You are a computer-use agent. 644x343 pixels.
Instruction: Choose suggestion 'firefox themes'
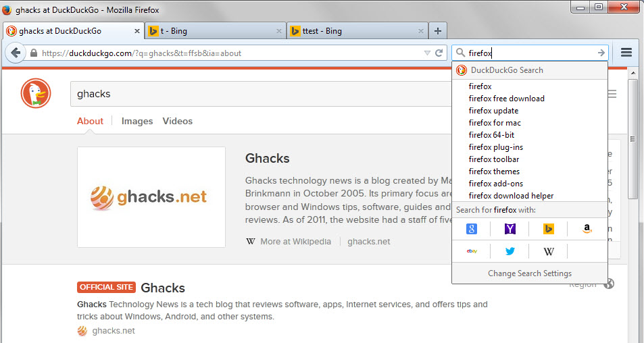(530, 171)
